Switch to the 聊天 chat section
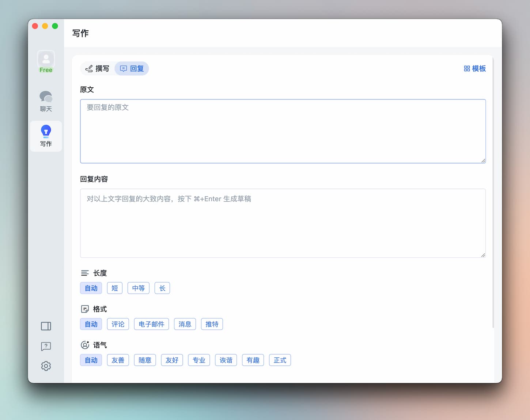The height and width of the screenshot is (420, 530). 46,101
